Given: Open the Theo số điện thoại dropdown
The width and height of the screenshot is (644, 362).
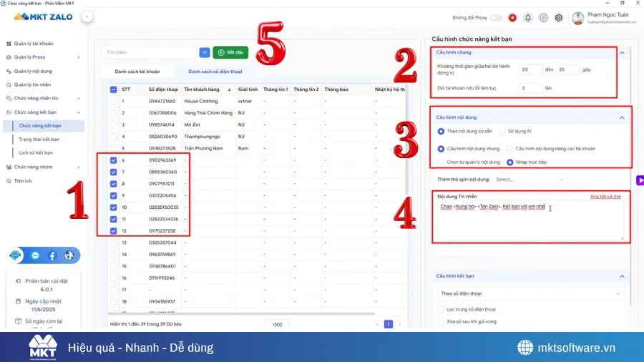Looking at the screenshot, I should 530,293.
